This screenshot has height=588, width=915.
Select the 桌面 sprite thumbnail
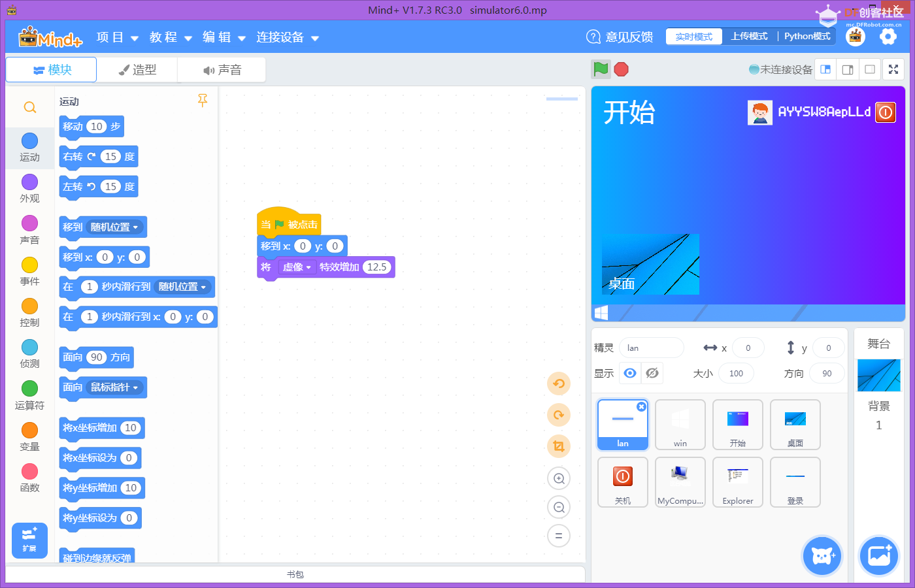[795, 425]
